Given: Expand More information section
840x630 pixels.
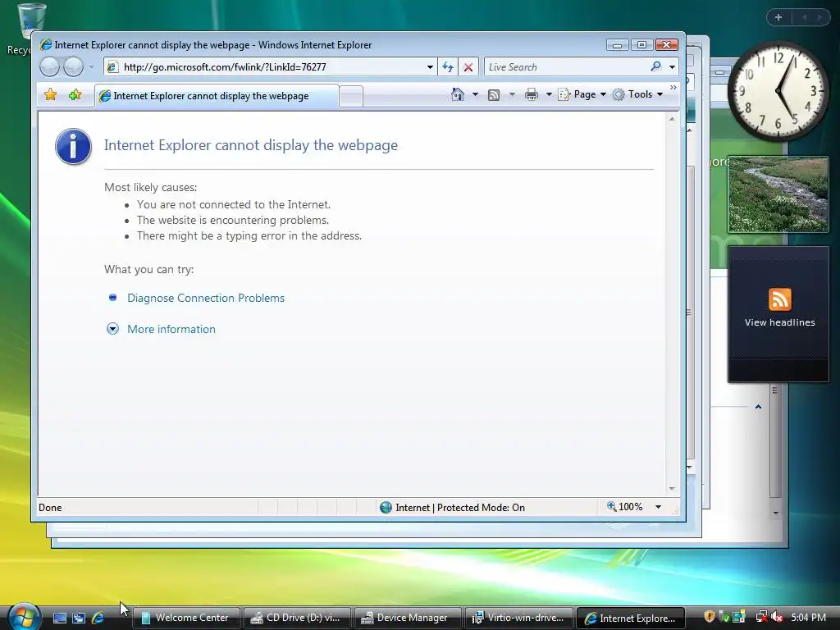Looking at the screenshot, I should pos(112,329).
